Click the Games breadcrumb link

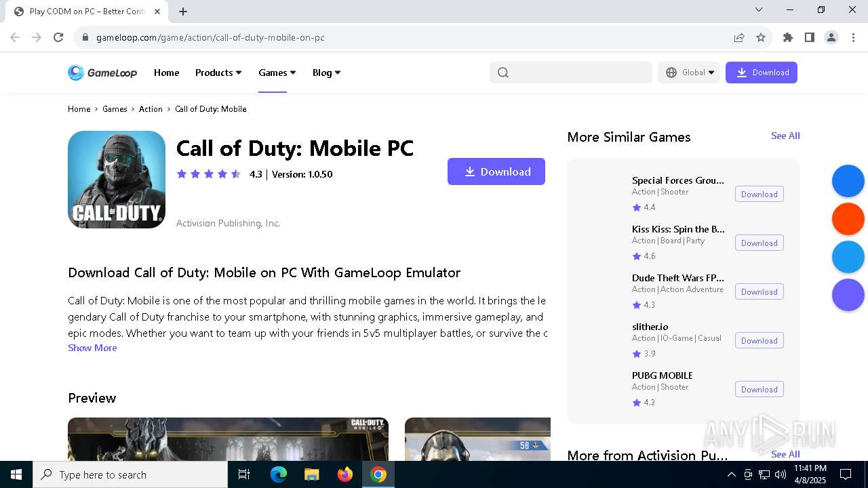[115, 108]
